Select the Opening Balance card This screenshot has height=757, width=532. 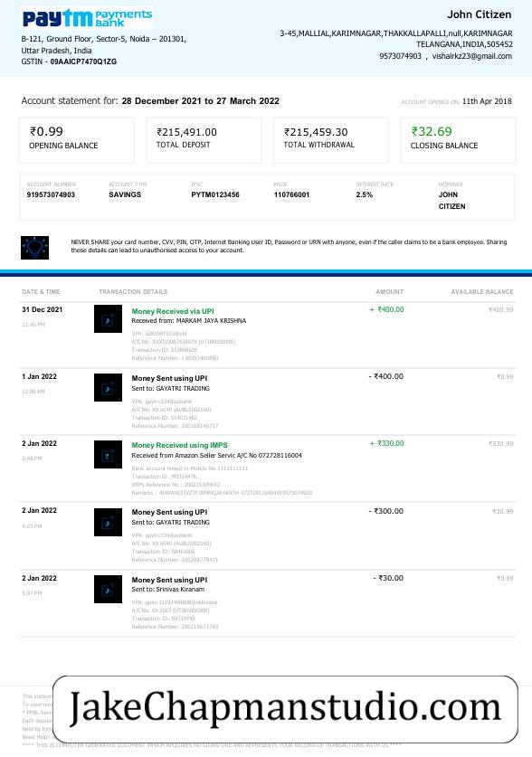pyautogui.click(x=77, y=140)
